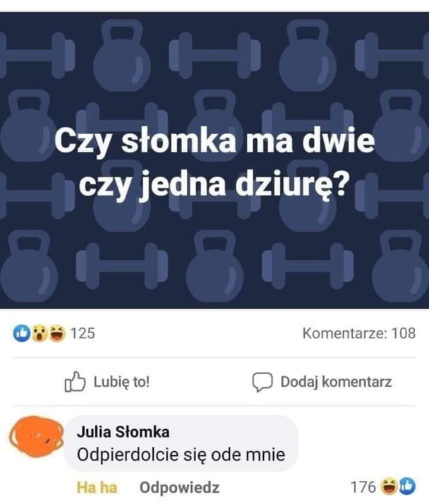Click the laughing emoji on Julia's comment reactions
Viewport: 429px width, 504px height.
point(389,486)
